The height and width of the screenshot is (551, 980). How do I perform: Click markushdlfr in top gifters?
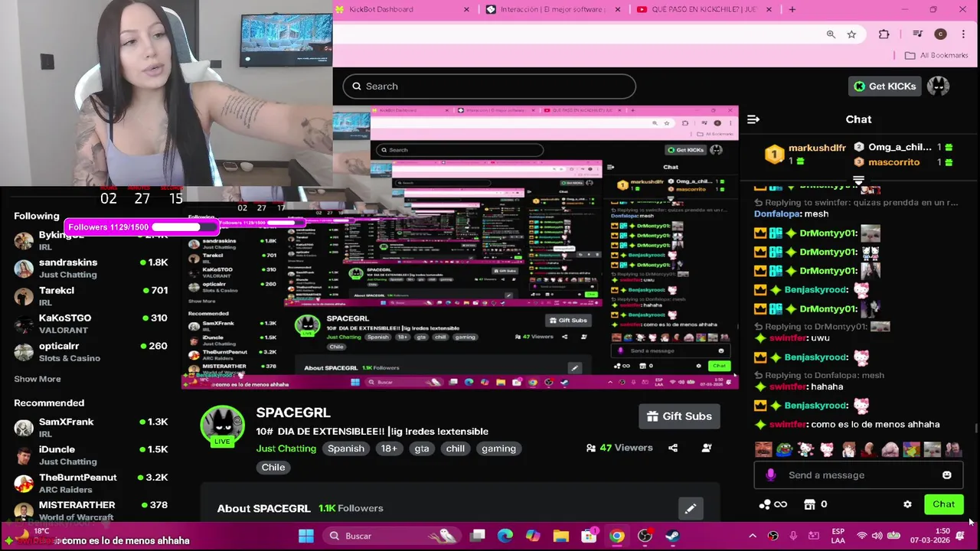(x=817, y=148)
